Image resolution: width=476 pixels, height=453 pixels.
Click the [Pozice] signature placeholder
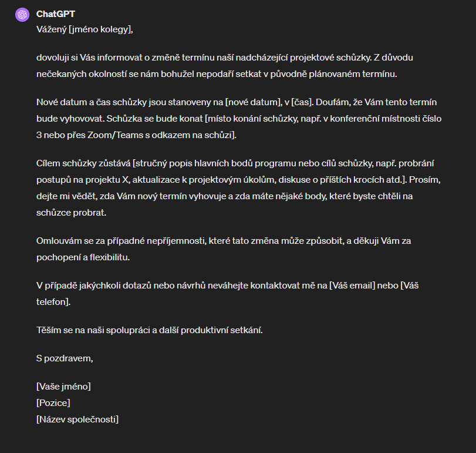tap(53, 403)
